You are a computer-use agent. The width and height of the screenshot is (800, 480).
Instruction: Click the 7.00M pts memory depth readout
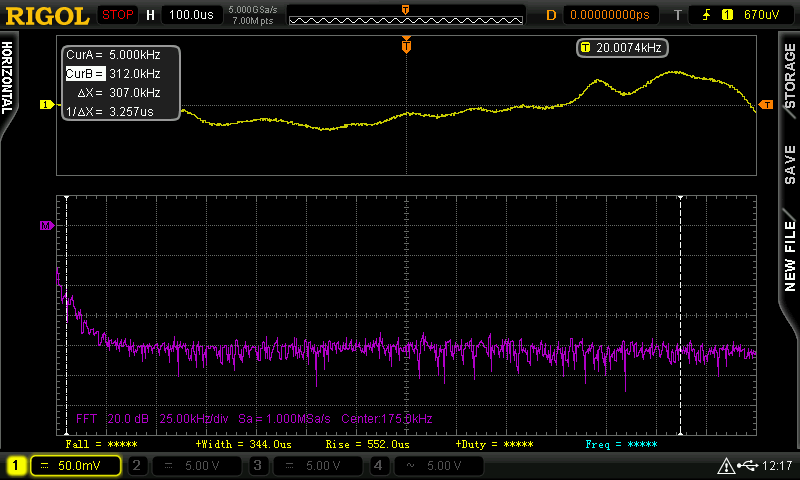coord(253,21)
